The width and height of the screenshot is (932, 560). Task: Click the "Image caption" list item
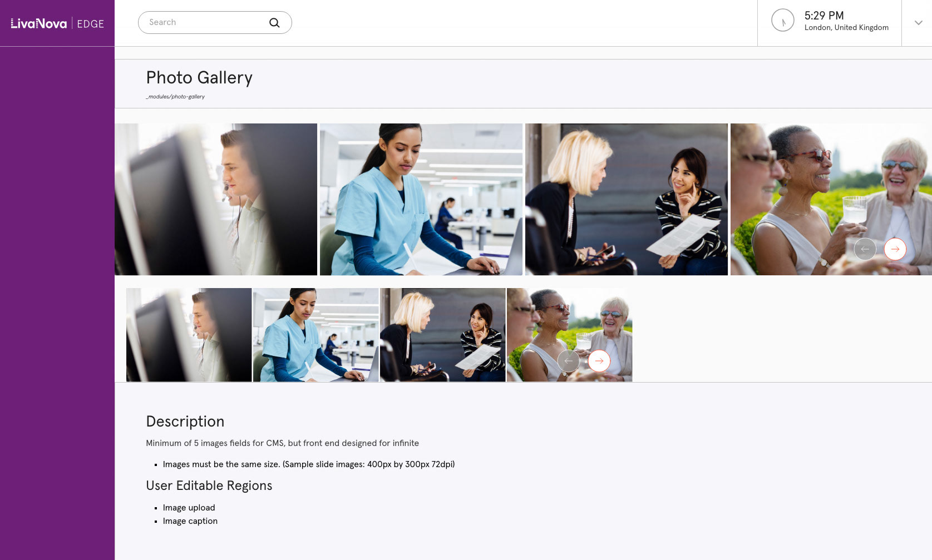190,521
